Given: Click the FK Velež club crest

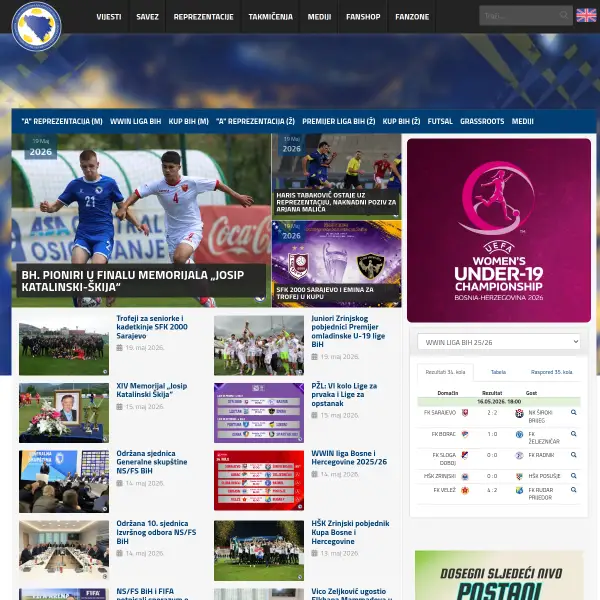Looking at the screenshot, I should click(465, 491).
